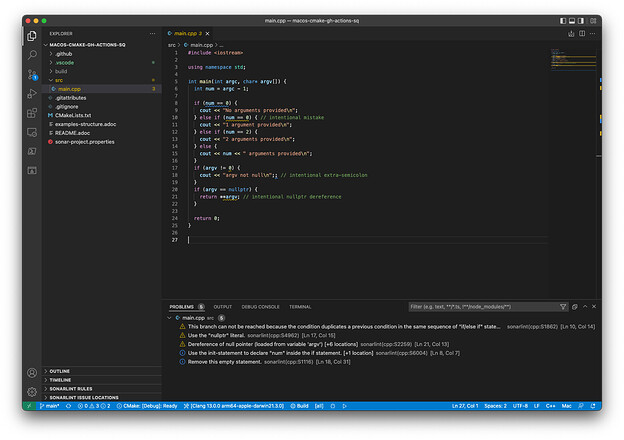Close the main.cpp editor tab
Screen dimensions: 624x440
[207, 34]
